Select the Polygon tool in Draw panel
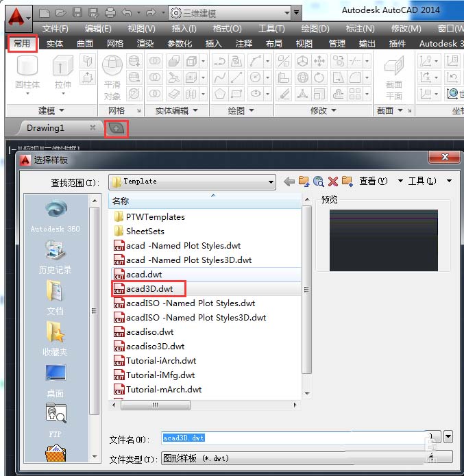Screen dimensions: 464x476 click(x=220, y=94)
